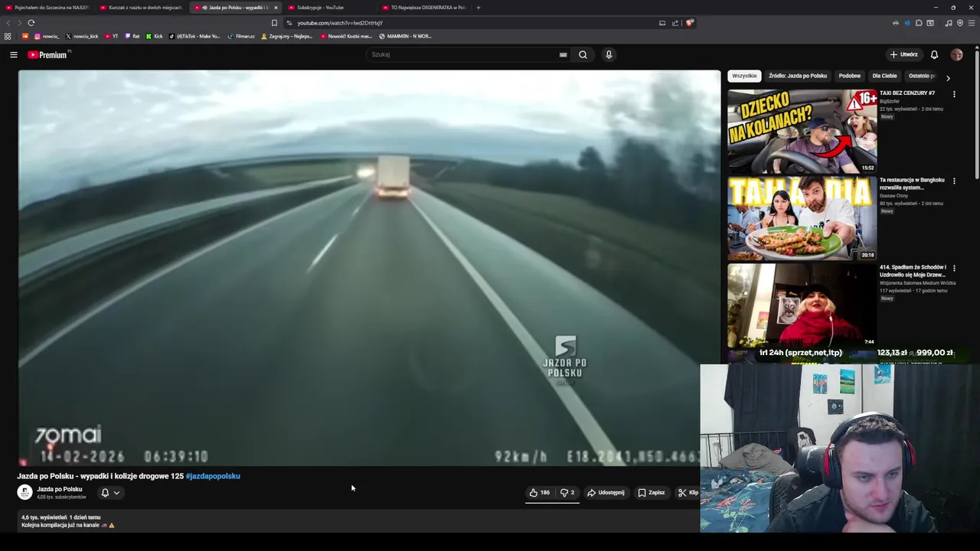Screen dimensions: 980x551
Task: Open the VPN shield toolbar icon
Action: (x=960, y=23)
